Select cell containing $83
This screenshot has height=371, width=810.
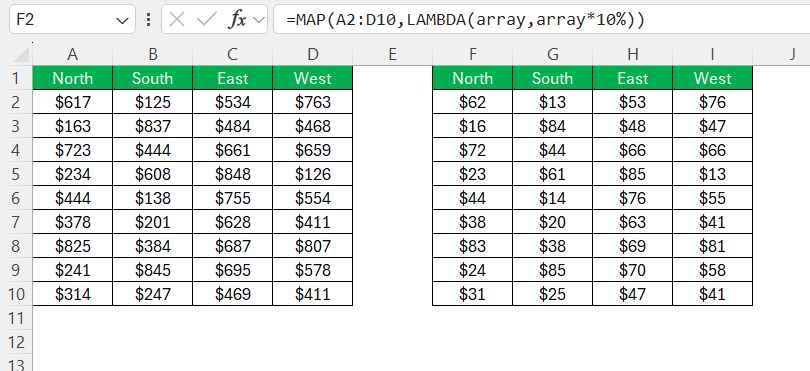point(472,246)
